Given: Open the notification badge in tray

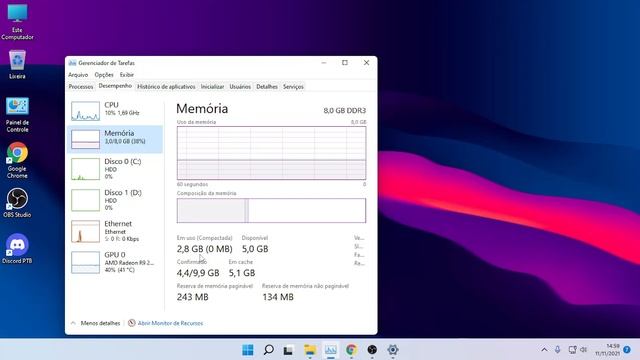Looking at the screenshot, I should coord(627,350).
